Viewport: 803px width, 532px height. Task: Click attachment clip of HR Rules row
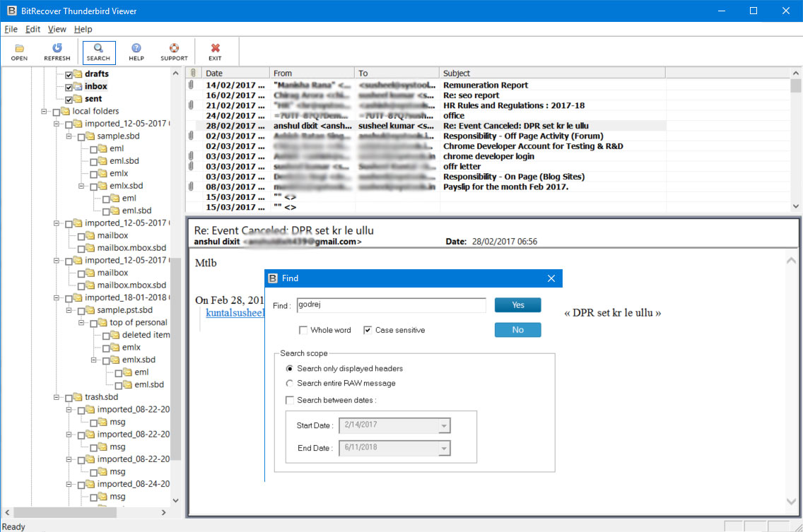click(191, 105)
